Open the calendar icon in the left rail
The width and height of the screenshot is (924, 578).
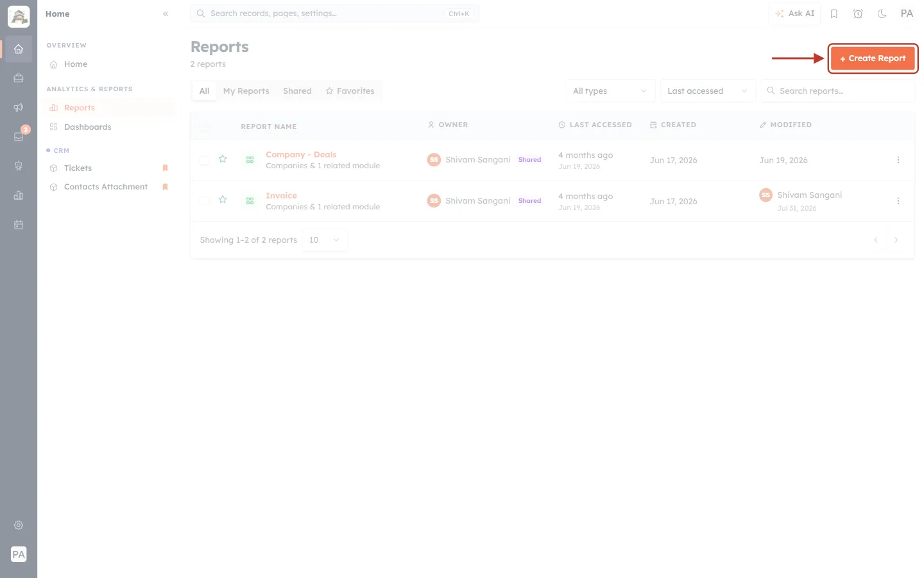(19, 225)
